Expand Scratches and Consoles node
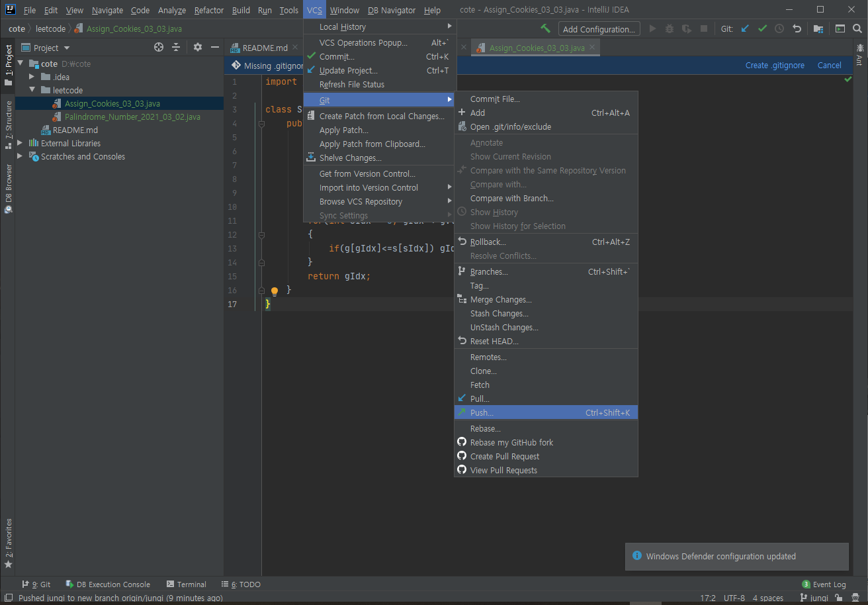The height and width of the screenshot is (605, 868). coord(21,156)
